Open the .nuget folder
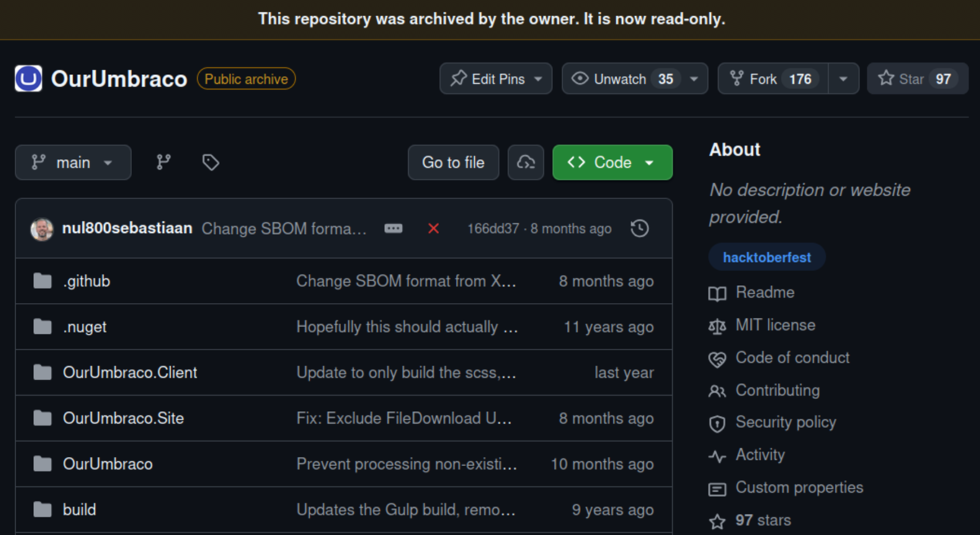Screen dimensions: 980x535 point(85,327)
